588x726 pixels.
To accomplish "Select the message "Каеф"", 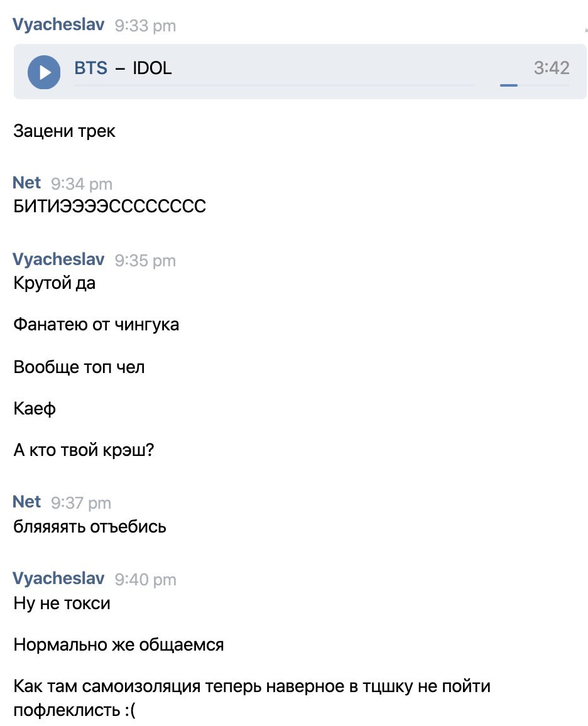I will (35, 409).
